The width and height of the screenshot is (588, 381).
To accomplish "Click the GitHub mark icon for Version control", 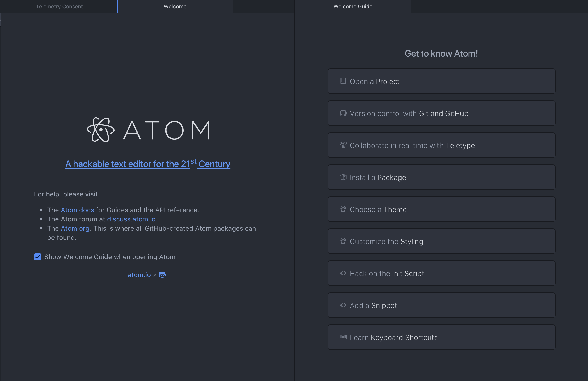I will pyautogui.click(x=343, y=113).
